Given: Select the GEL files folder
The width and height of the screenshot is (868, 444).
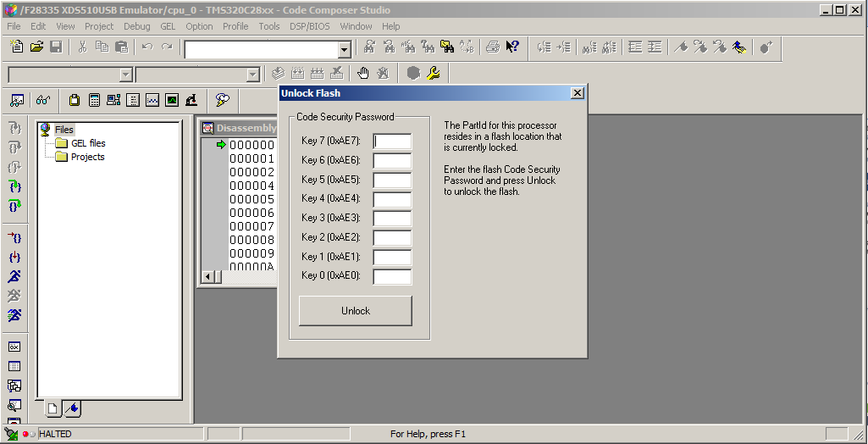Looking at the screenshot, I should (88, 143).
